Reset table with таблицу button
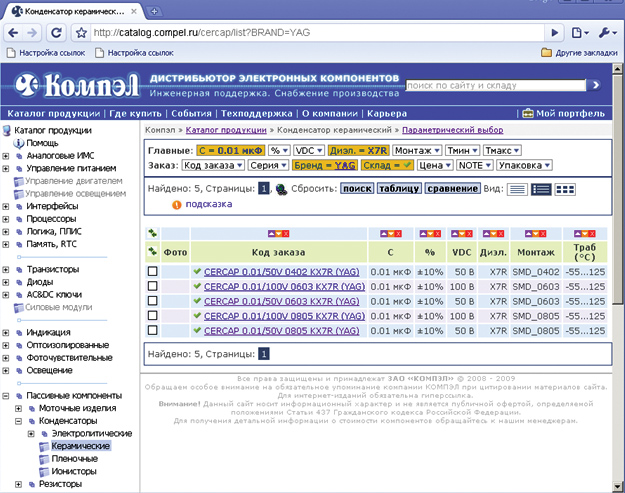This screenshot has width=625, height=493. pos(399,189)
